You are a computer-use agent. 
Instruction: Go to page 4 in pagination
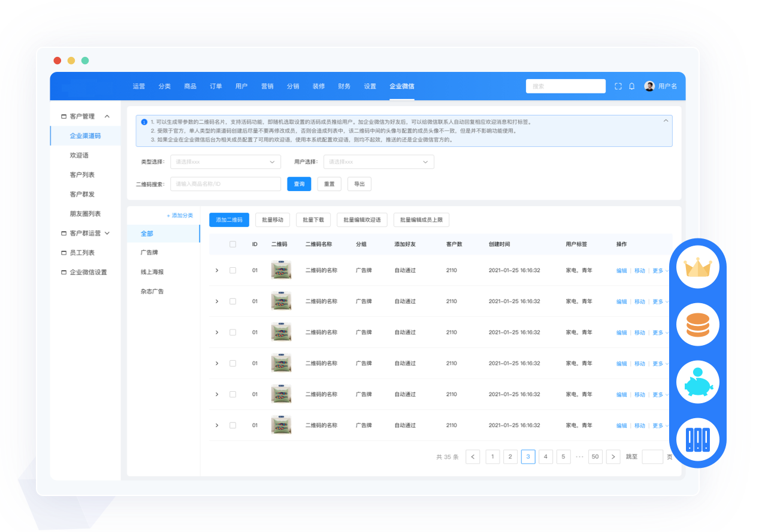point(546,457)
